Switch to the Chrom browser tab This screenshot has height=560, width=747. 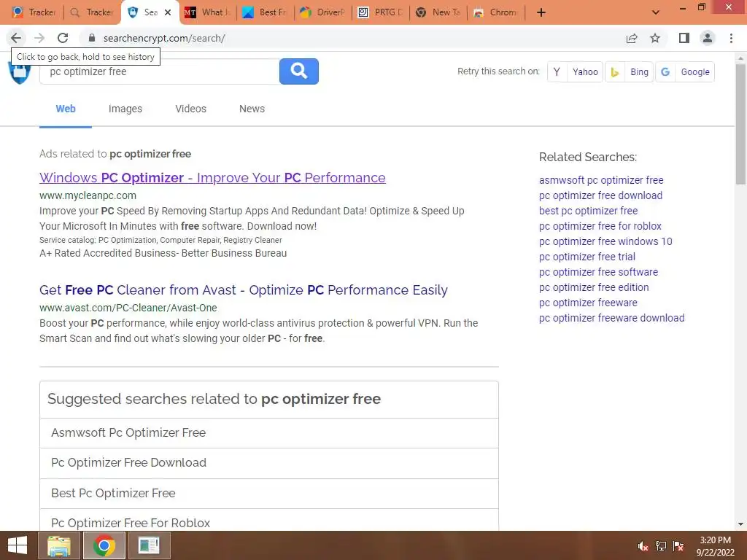click(495, 12)
